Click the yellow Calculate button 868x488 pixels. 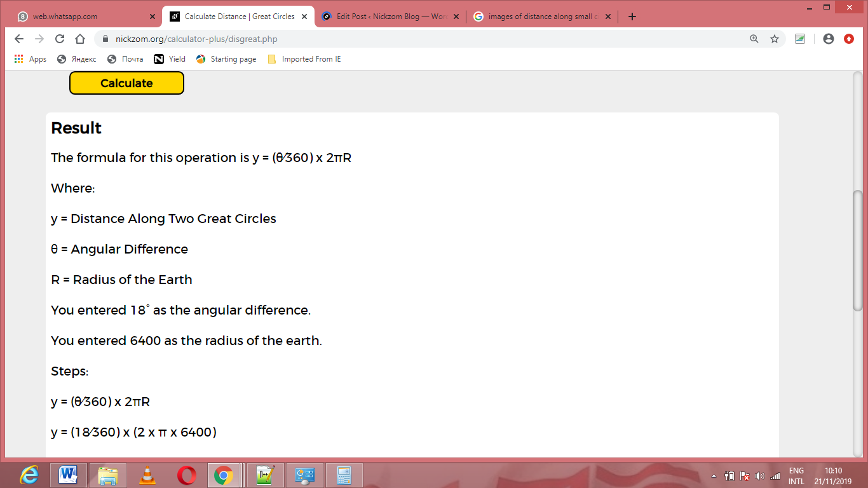click(x=126, y=83)
